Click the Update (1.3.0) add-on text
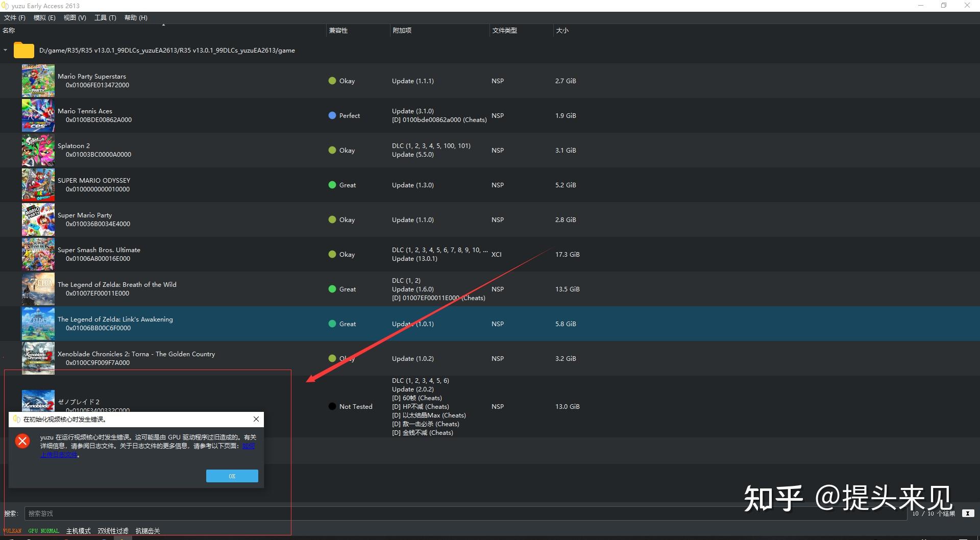The width and height of the screenshot is (980, 540). click(x=413, y=185)
